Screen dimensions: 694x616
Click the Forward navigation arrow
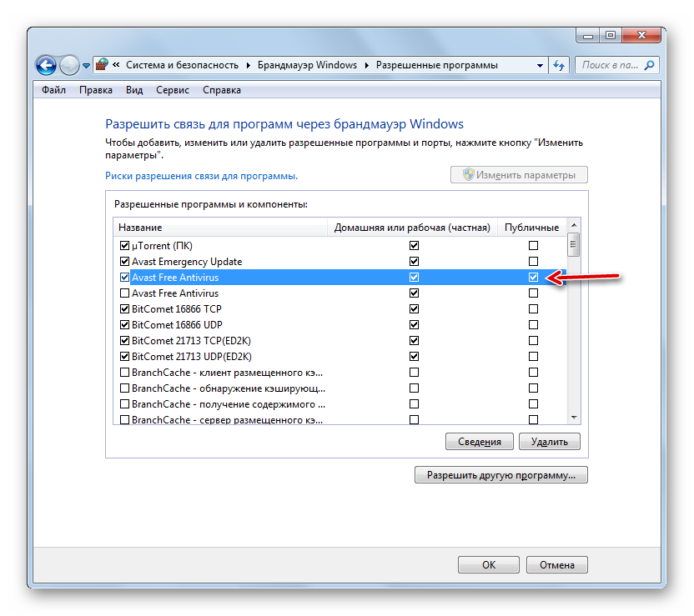point(69,65)
